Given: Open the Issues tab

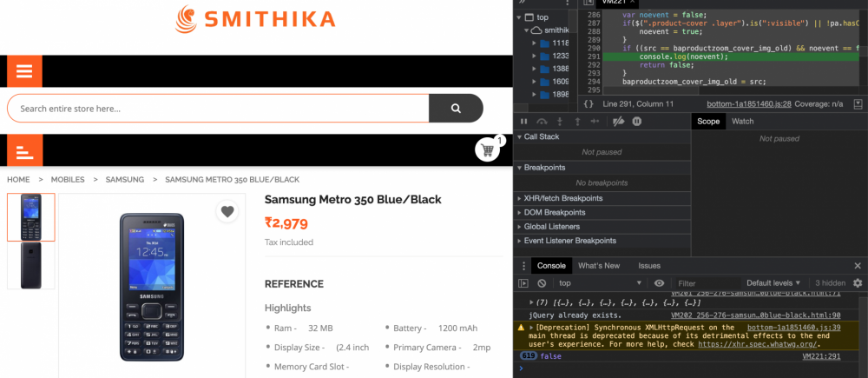Looking at the screenshot, I should pyautogui.click(x=649, y=266).
